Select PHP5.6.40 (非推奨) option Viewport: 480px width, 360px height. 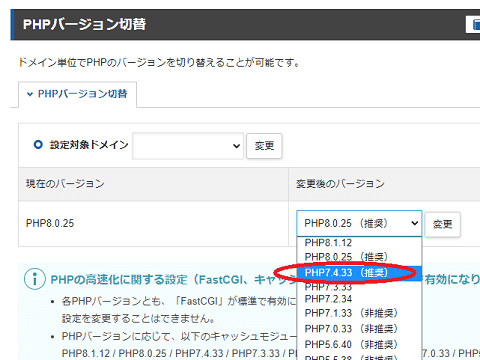[359, 344]
